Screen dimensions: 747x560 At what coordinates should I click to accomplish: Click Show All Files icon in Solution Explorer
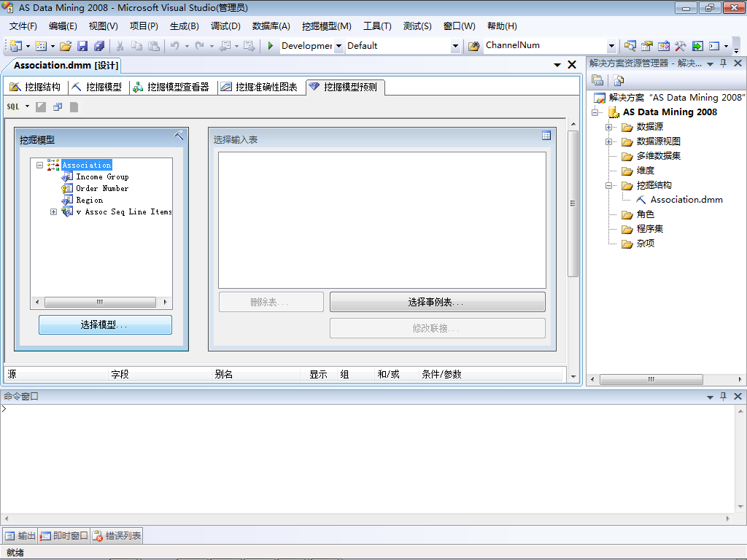click(x=619, y=80)
